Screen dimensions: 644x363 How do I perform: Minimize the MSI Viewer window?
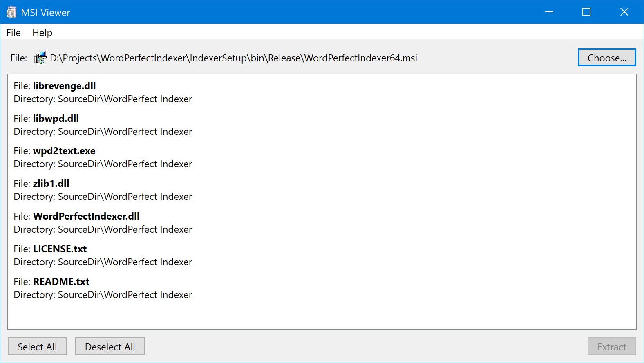point(549,12)
